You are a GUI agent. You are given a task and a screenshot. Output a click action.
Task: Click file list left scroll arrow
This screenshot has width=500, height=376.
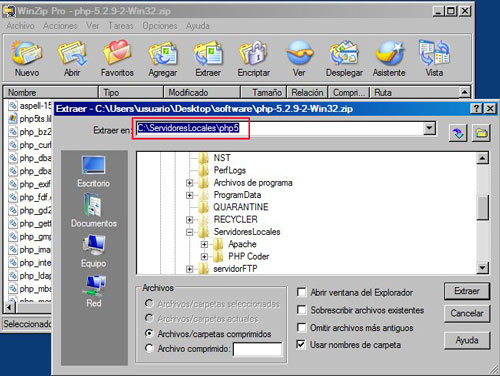pyautogui.click(x=9, y=307)
